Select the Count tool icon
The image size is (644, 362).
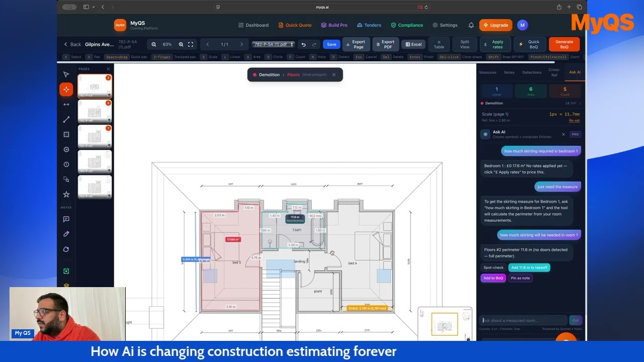click(66, 164)
